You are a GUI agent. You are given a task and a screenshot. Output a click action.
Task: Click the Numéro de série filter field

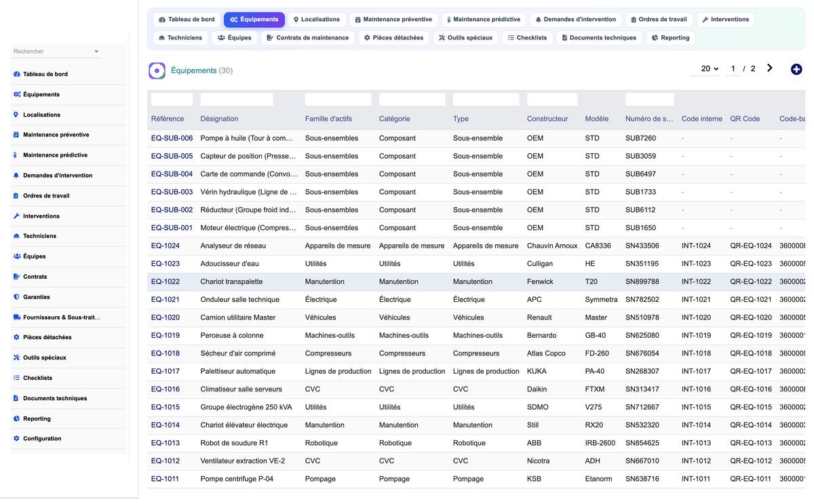click(649, 100)
